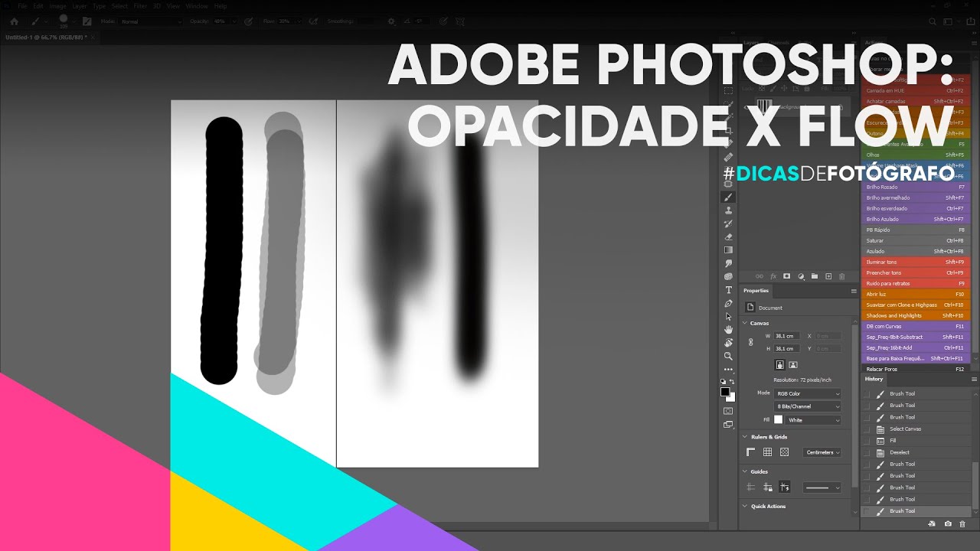Run the Iluminar tons action
This screenshot has height=551, width=980.
click(x=916, y=262)
